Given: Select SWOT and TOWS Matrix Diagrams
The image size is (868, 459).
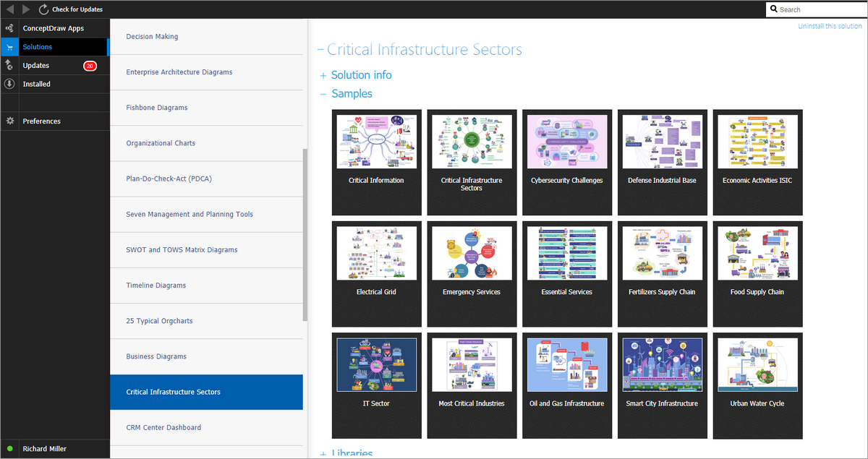Looking at the screenshot, I should tap(206, 249).
